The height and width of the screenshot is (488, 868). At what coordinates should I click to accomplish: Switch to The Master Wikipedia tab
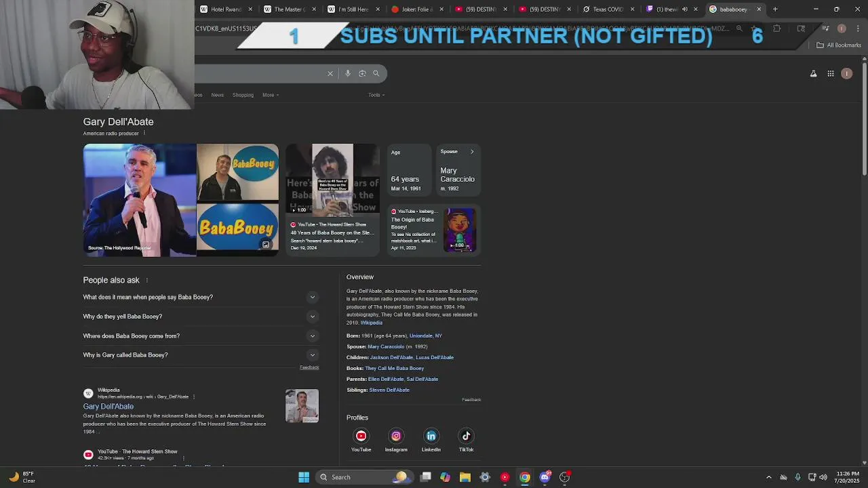click(290, 9)
